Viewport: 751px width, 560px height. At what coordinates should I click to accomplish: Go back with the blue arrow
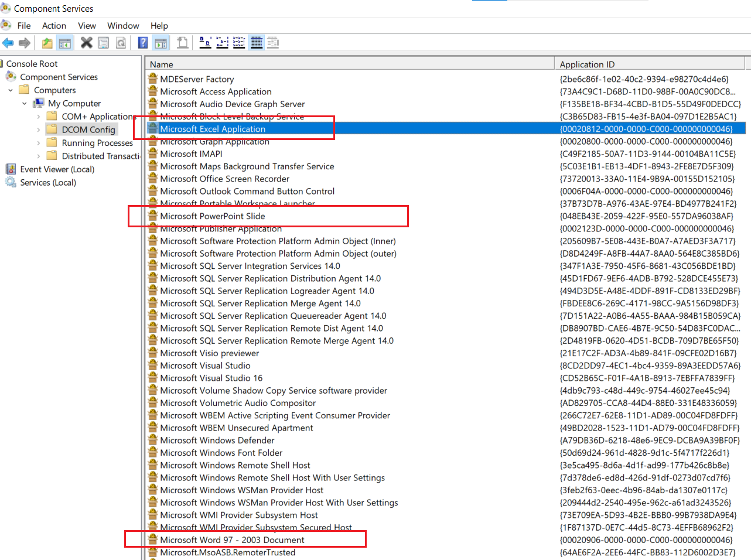pyautogui.click(x=8, y=43)
